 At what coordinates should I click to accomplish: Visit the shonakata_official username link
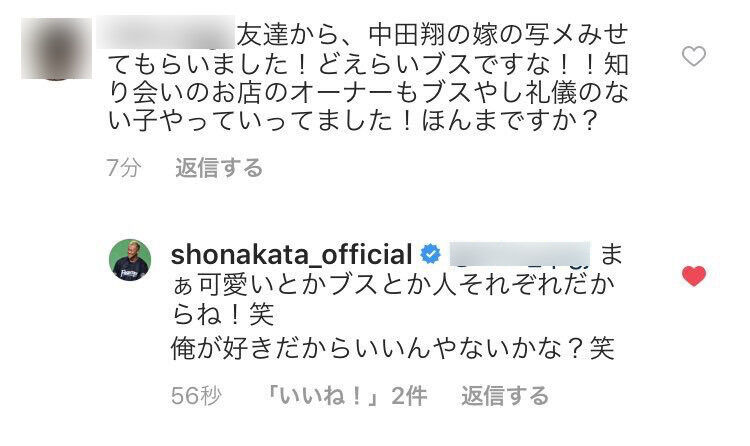click(x=291, y=255)
